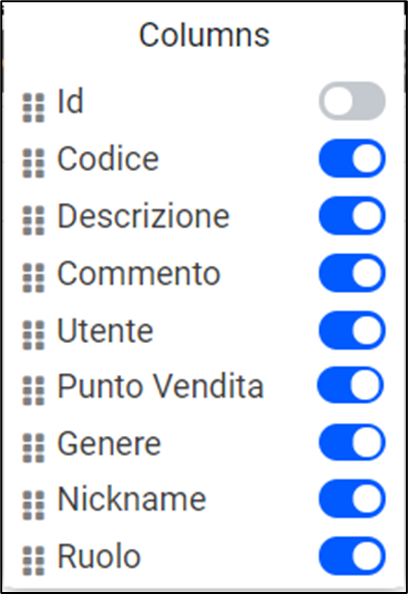The image size is (408, 594).
Task: Hide the Ruolo column using its toggle
Action: point(352,556)
